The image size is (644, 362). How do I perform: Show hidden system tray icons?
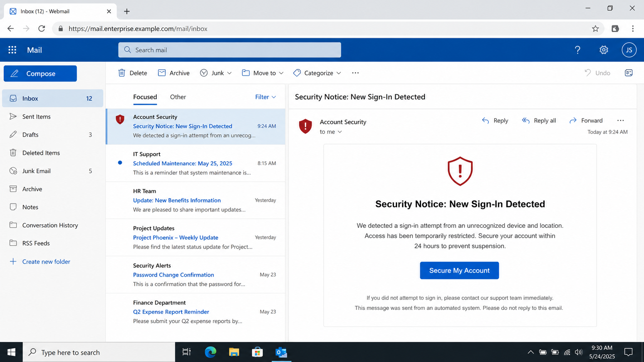tap(530, 352)
